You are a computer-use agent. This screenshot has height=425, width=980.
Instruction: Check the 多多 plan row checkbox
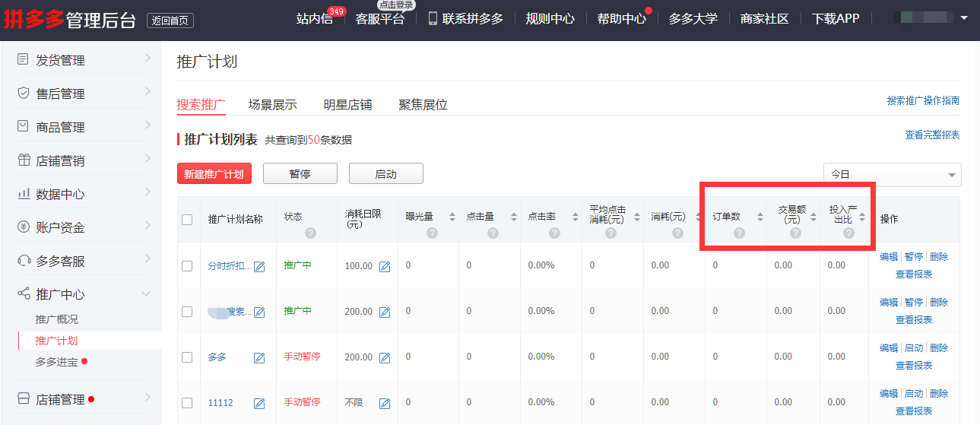click(187, 357)
